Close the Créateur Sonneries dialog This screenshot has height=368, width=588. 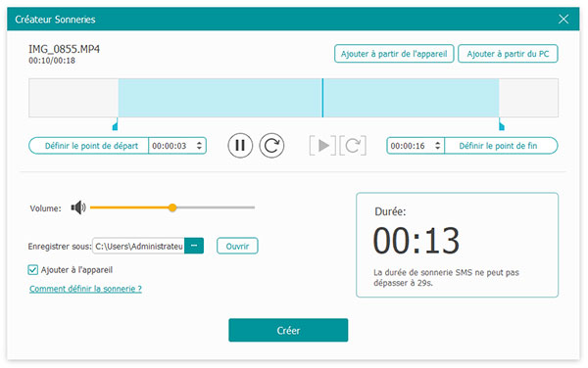pos(563,20)
